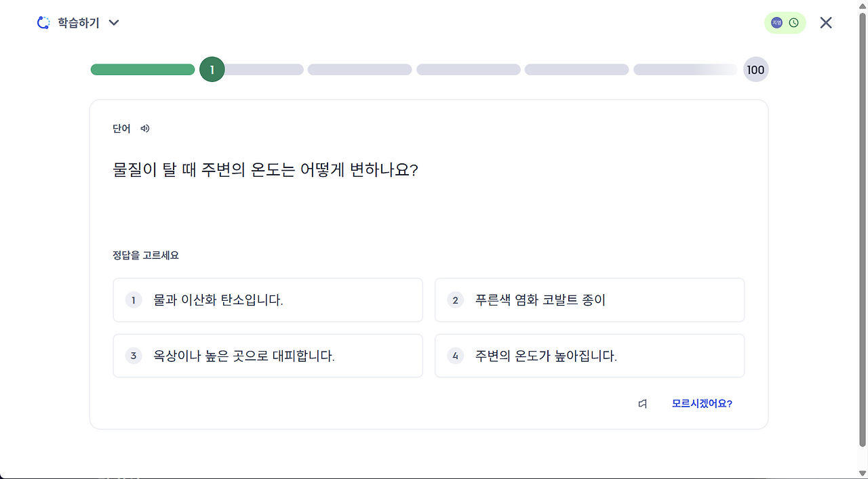Click the purple 지병 avatar badge
This screenshot has height=479, width=868.
point(776,23)
